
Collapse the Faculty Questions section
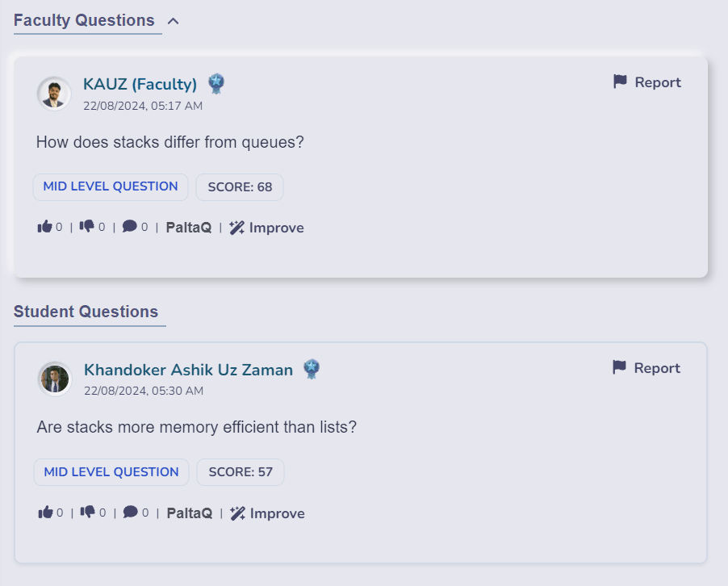click(172, 20)
